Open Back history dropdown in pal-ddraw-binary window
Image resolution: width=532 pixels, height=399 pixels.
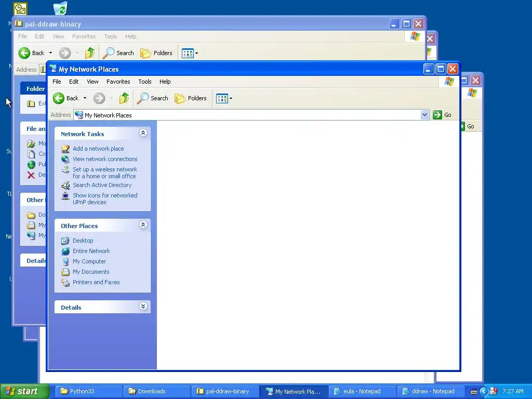[x=50, y=53]
